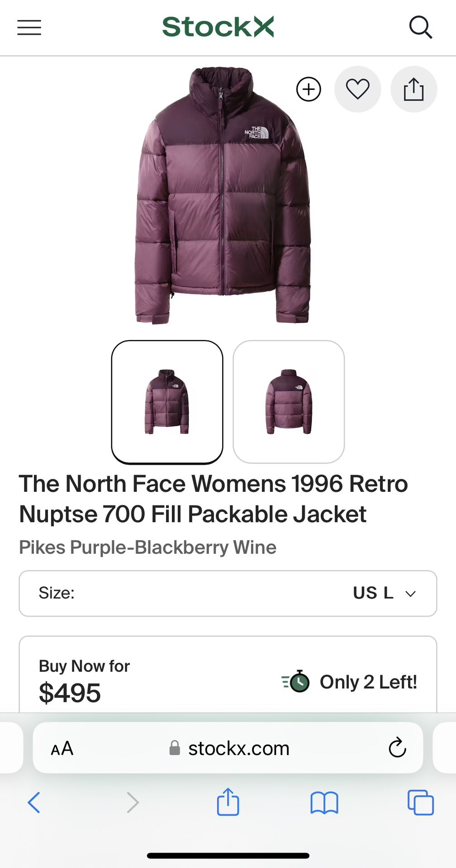Open Safari page settings with AA icon

pyautogui.click(x=62, y=748)
